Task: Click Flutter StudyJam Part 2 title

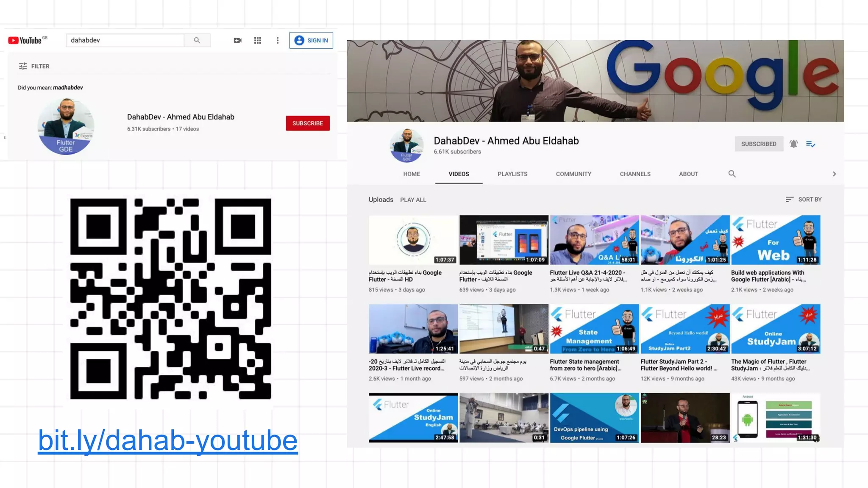Action: [679, 365]
